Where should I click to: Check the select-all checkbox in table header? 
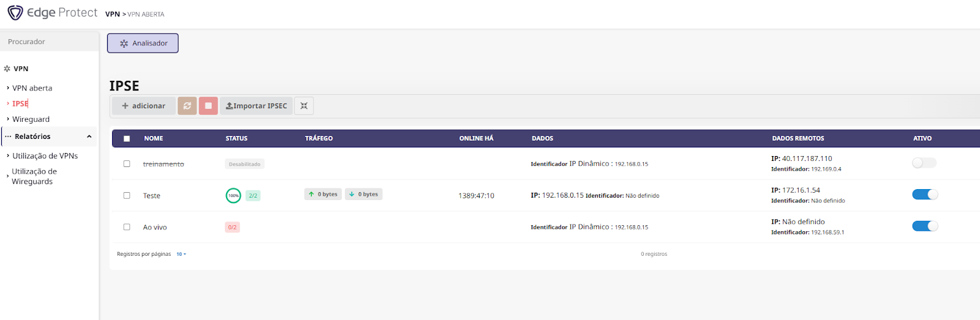pos(127,138)
